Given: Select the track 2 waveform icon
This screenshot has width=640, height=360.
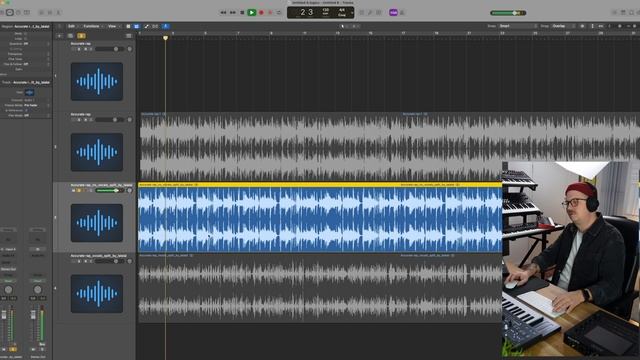Looking at the screenshot, I should [x=97, y=152].
